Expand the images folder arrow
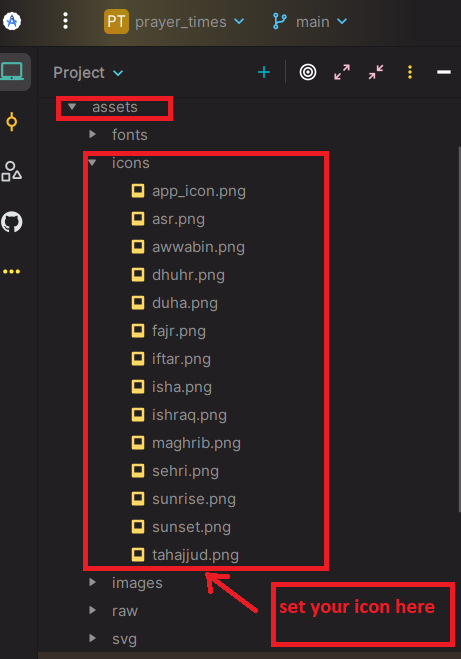Screen dimensions: 461x659 point(92,582)
